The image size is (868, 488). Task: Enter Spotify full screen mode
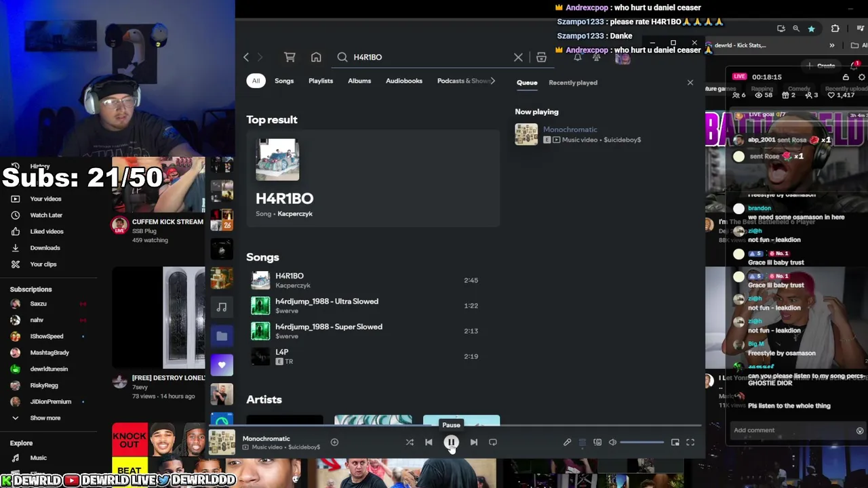pos(690,443)
